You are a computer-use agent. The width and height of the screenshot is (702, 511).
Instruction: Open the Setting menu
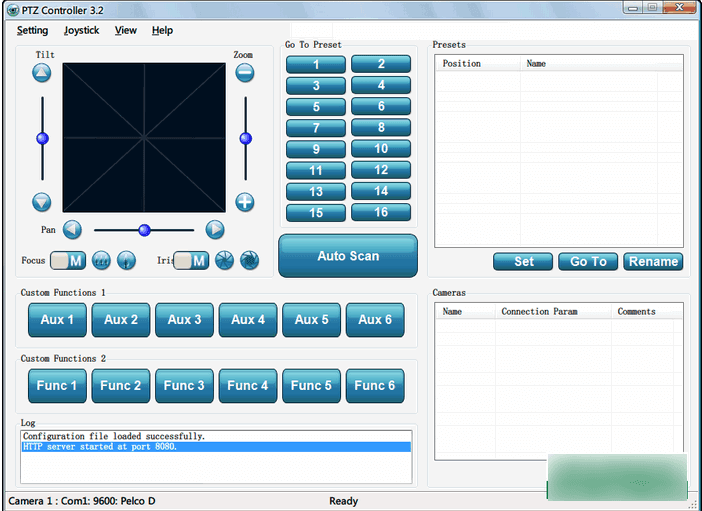point(32,30)
